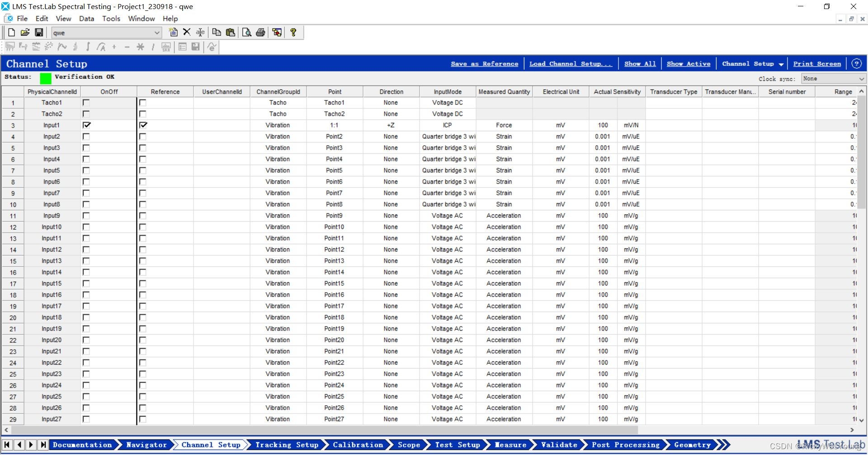
Task: Uncheck the OnOff box for Input1
Action: (x=86, y=125)
